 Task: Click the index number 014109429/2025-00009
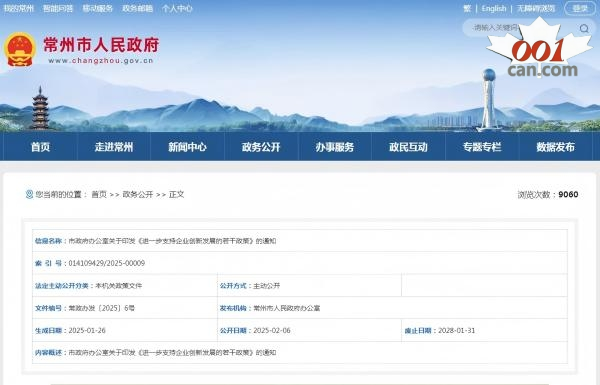(107, 263)
